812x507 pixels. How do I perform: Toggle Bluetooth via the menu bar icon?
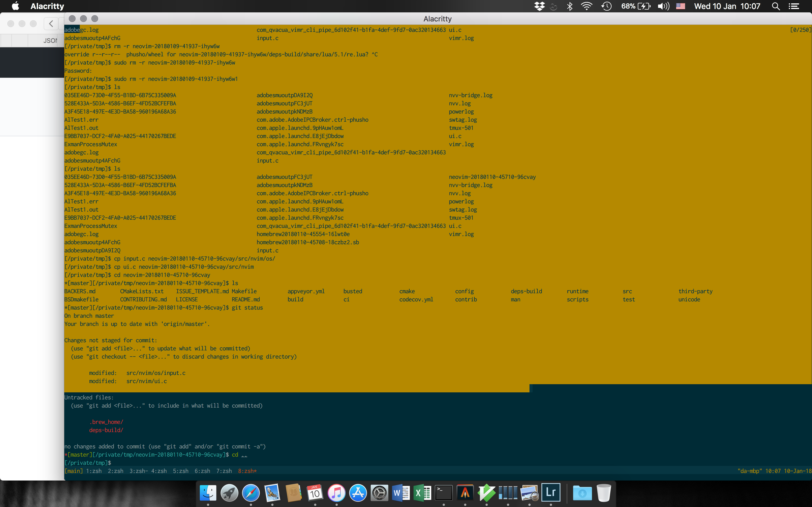tap(570, 6)
